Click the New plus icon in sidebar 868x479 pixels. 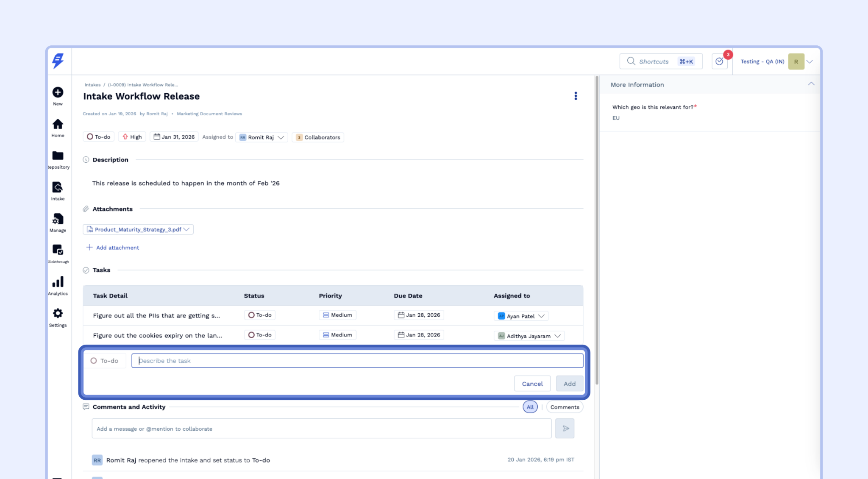(x=58, y=92)
